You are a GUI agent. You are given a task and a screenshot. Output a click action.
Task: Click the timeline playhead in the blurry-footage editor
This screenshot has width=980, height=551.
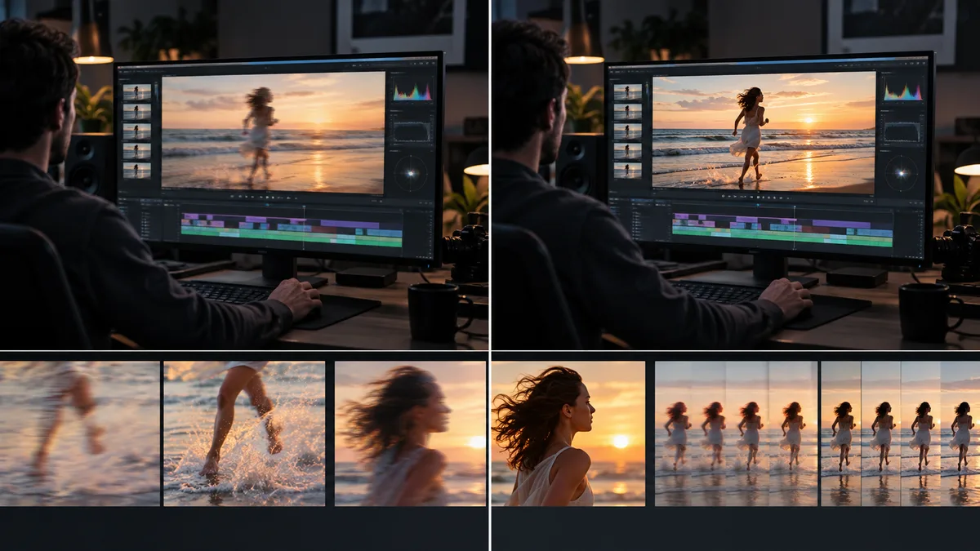tap(304, 227)
